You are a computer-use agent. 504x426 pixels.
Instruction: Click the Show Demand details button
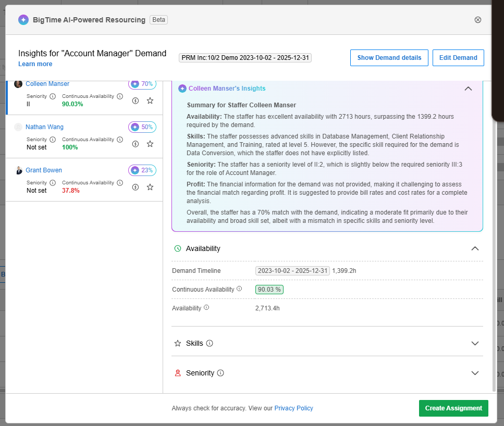tap(389, 58)
